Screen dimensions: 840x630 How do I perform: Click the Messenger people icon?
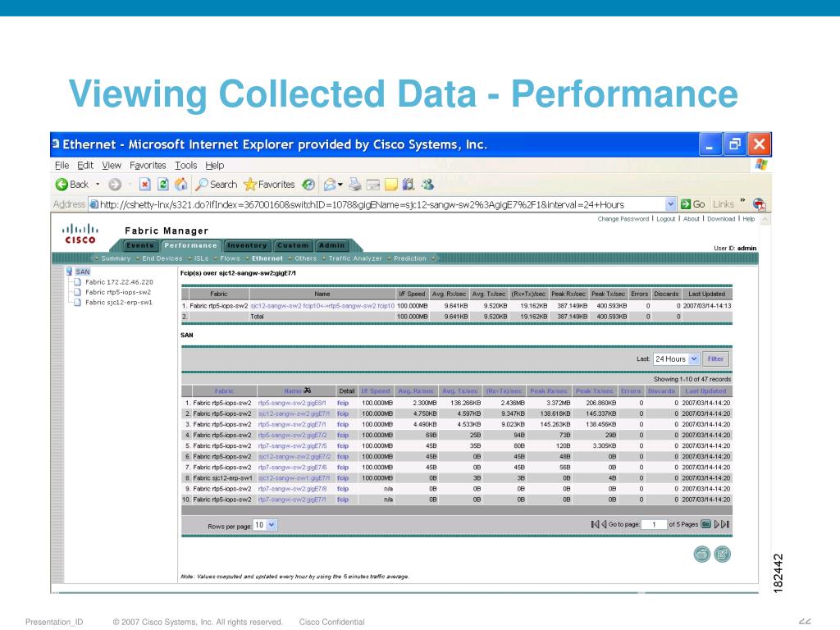coord(427,185)
